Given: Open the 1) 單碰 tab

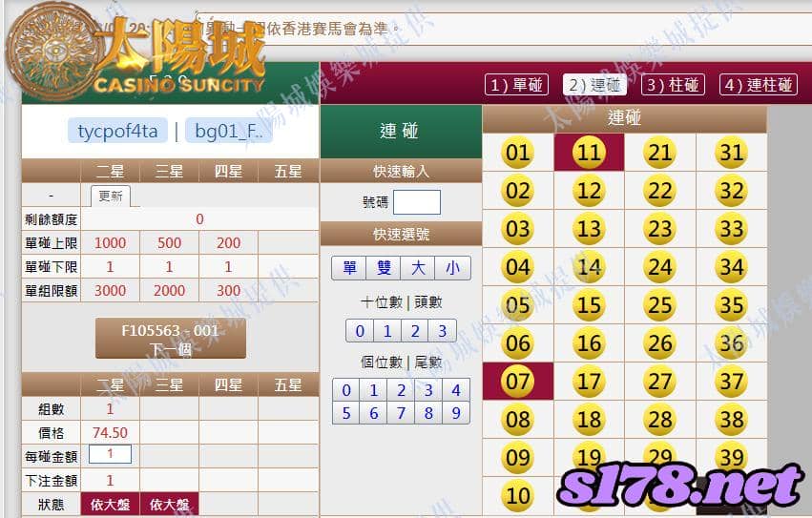Looking at the screenshot, I should pos(516,85).
